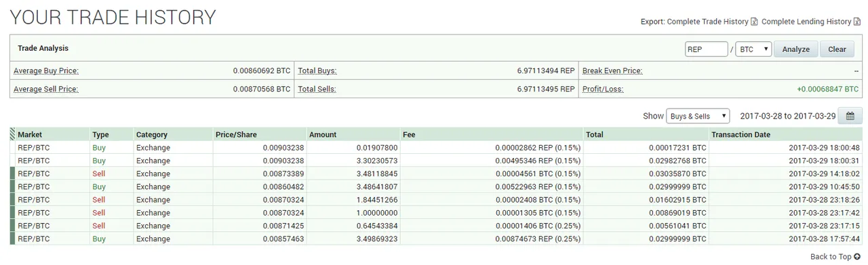
Task: Click transaction date 2017-03-29 18:00:48
Action: point(824,148)
